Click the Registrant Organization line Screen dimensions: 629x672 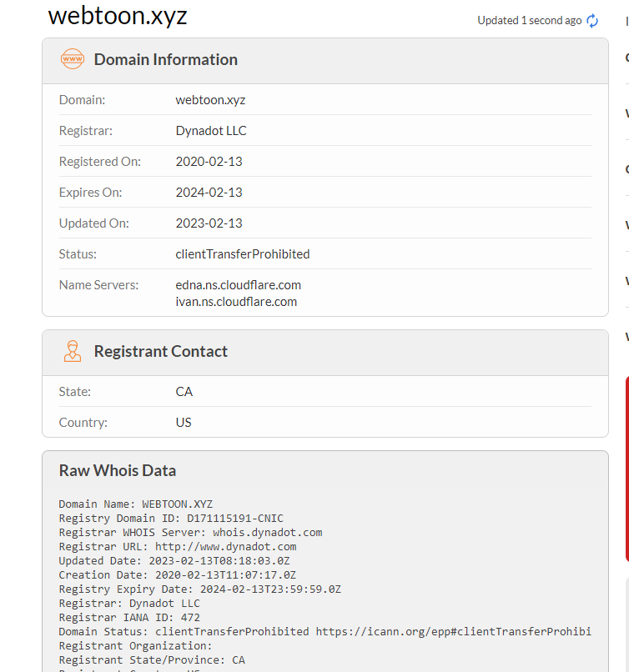(135, 645)
